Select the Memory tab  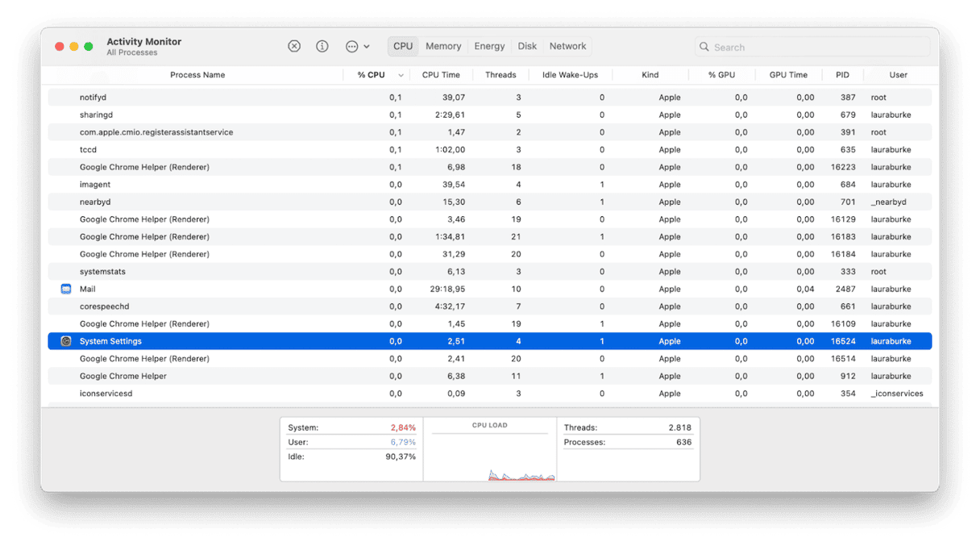click(442, 46)
